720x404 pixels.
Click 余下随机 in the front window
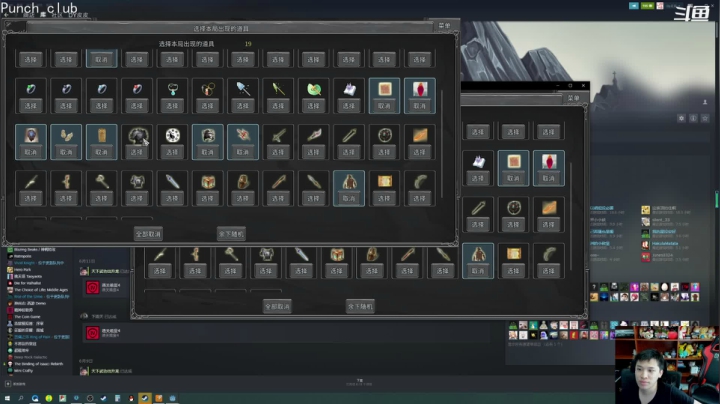tap(231, 234)
